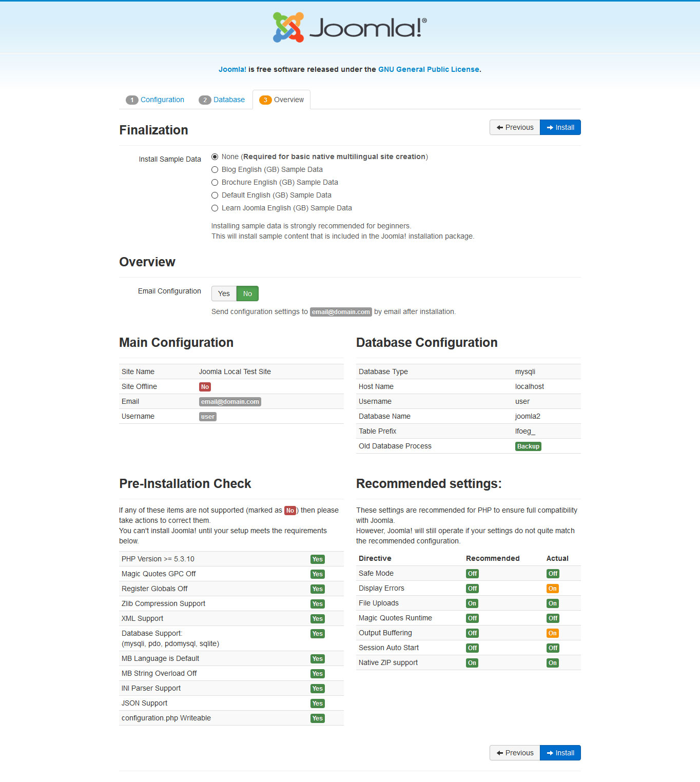
Task: Click Yes badge for Database Support
Action: [x=318, y=634]
